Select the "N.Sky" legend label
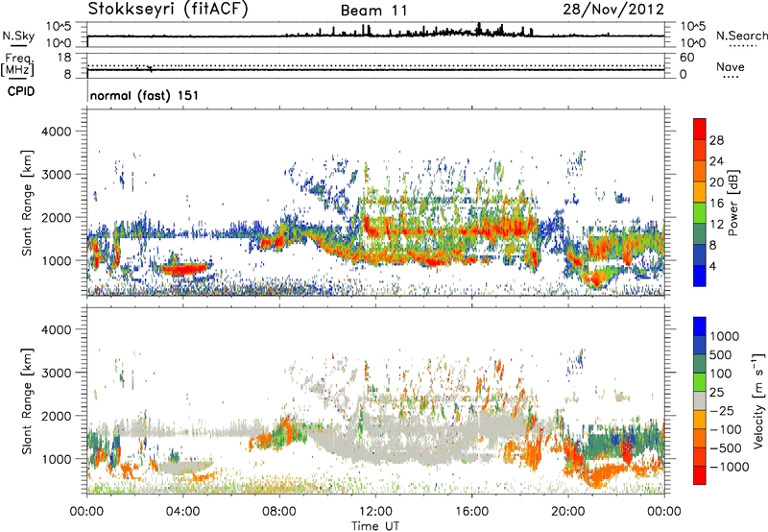 click(18, 36)
